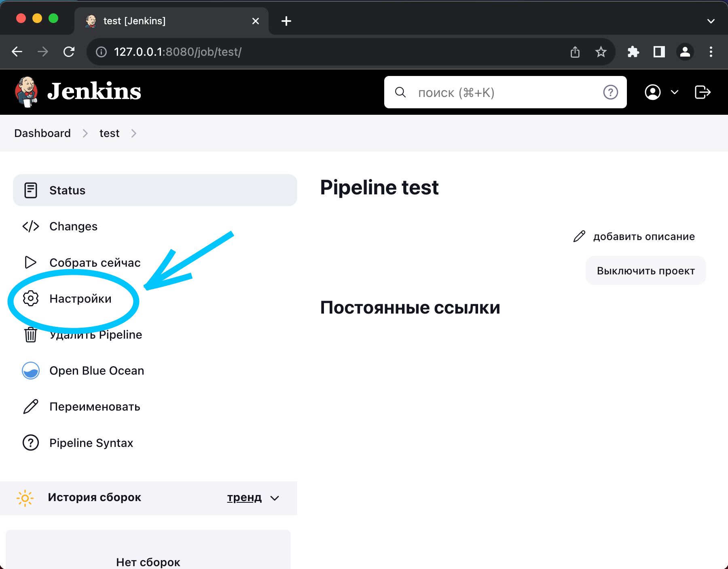Click the Pipeline Syntax question icon
The image size is (728, 569).
click(31, 443)
